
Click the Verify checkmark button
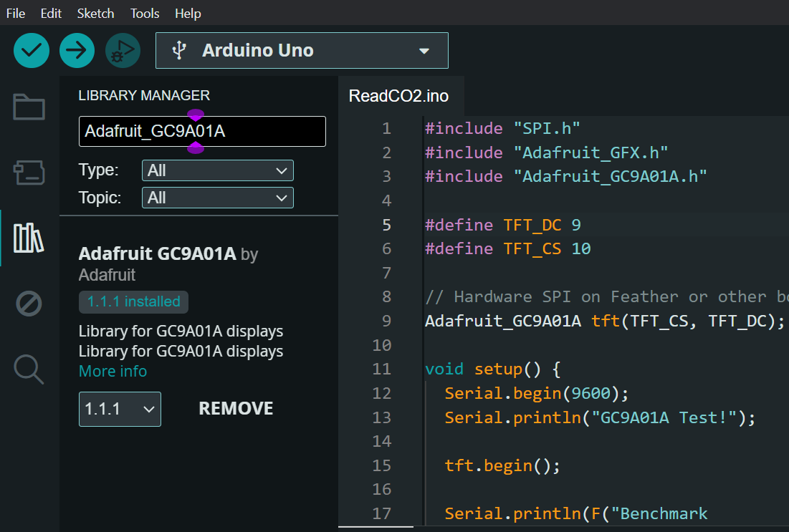[32, 51]
